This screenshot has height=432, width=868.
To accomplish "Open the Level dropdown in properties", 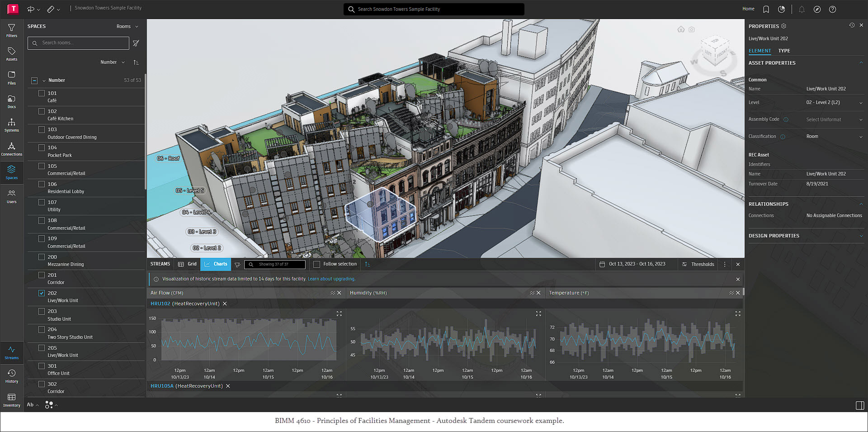I will pyautogui.click(x=835, y=103).
